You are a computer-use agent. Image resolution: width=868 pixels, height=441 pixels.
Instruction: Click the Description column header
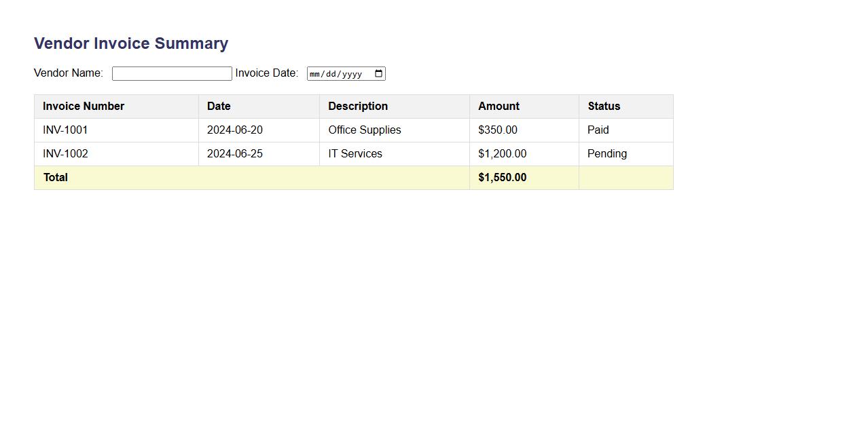[358, 107]
